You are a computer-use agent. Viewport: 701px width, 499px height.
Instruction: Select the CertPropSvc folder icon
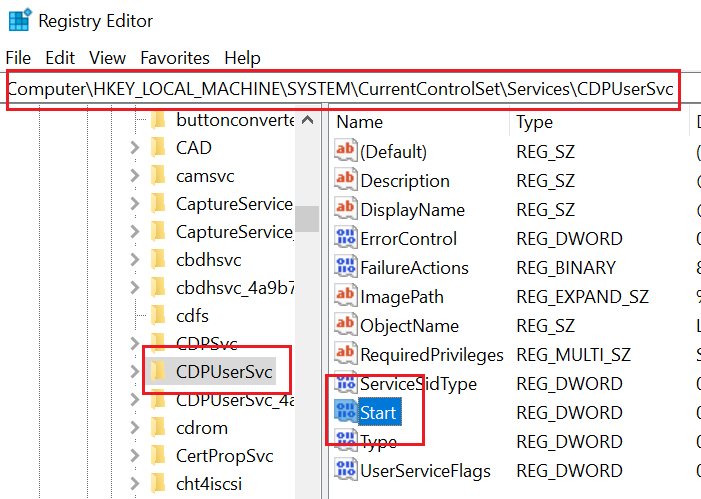click(x=158, y=456)
